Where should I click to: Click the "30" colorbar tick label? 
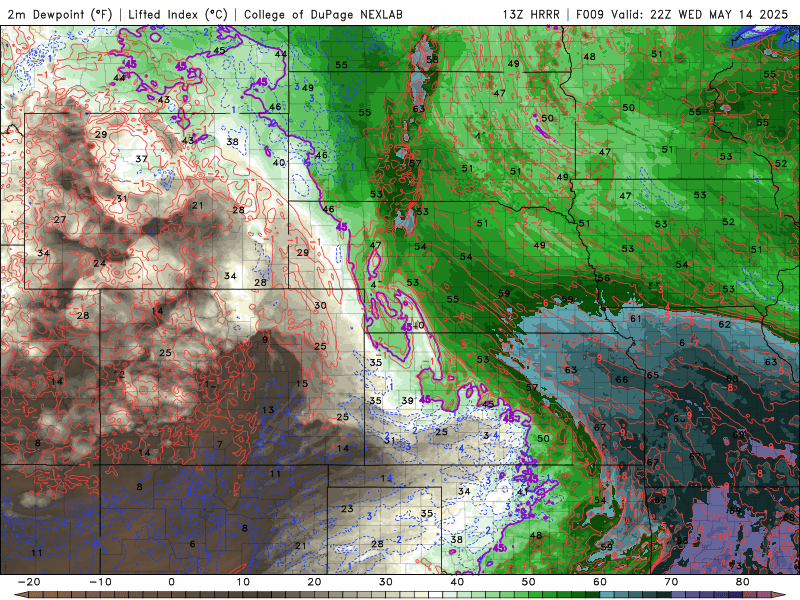coord(386,582)
